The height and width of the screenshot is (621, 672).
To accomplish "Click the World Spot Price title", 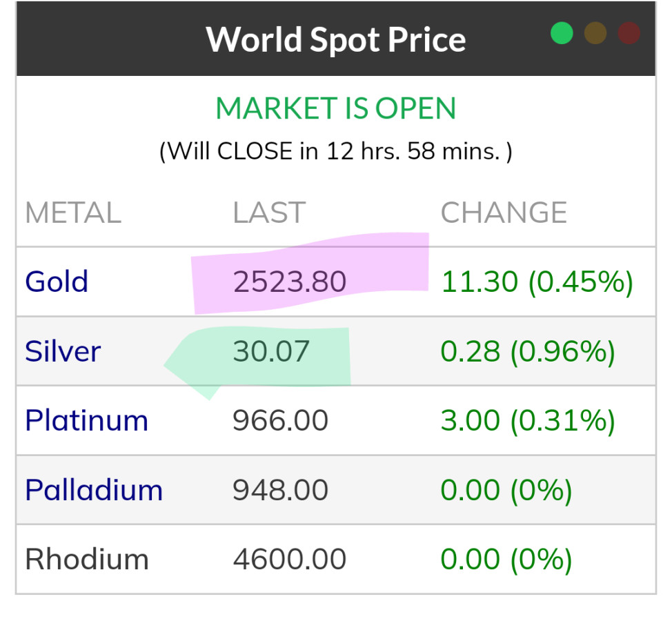I will (336, 39).
